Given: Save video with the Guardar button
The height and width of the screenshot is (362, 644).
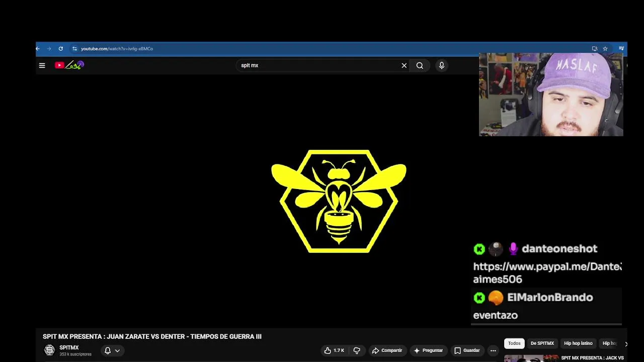Looking at the screenshot, I should coord(467,350).
